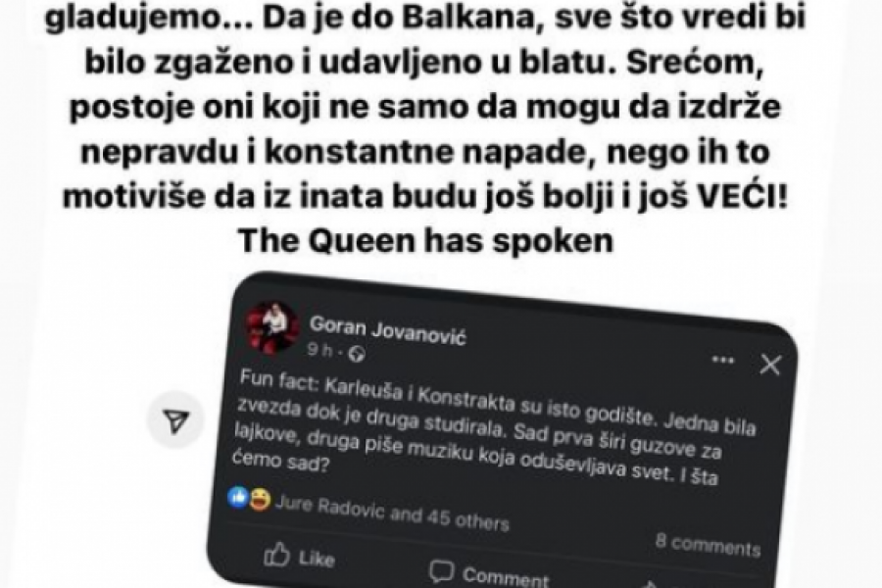This screenshot has width=882, height=588.
Task: Tap the Comment button label
Action: point(505,578)
